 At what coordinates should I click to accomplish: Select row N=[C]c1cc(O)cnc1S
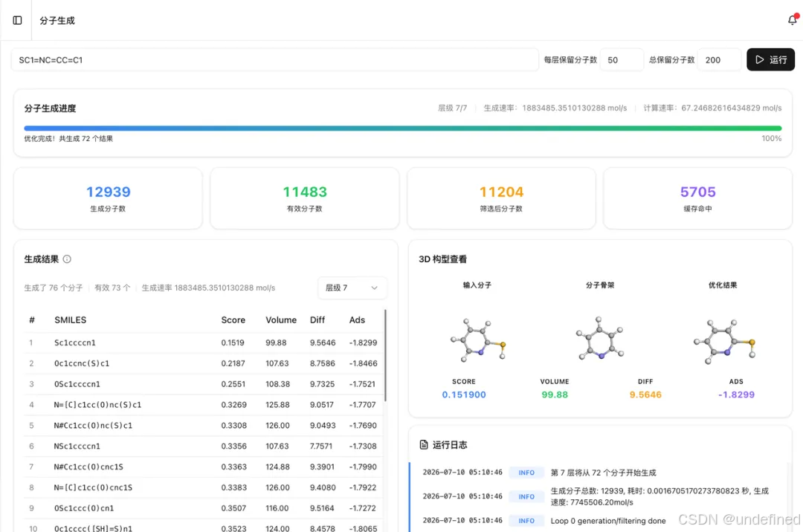[203, 487]
